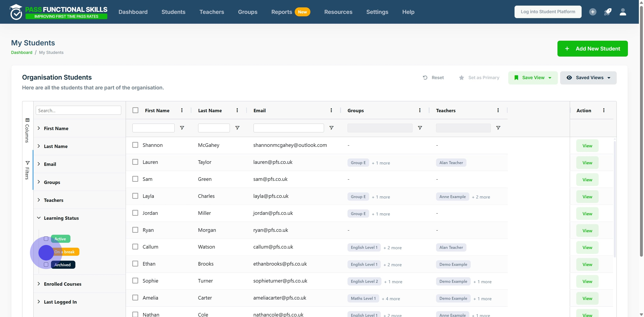Tick the Archived learning status checkbox

click(x=46, y=264)
